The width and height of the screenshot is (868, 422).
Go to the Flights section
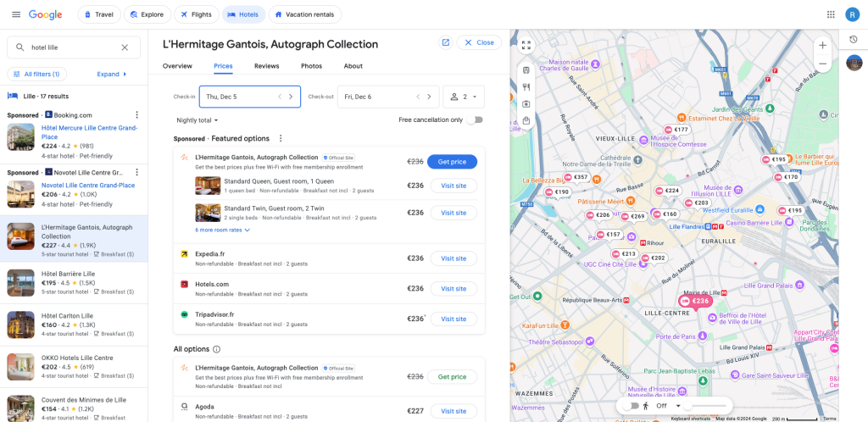[x=197, y=14]
